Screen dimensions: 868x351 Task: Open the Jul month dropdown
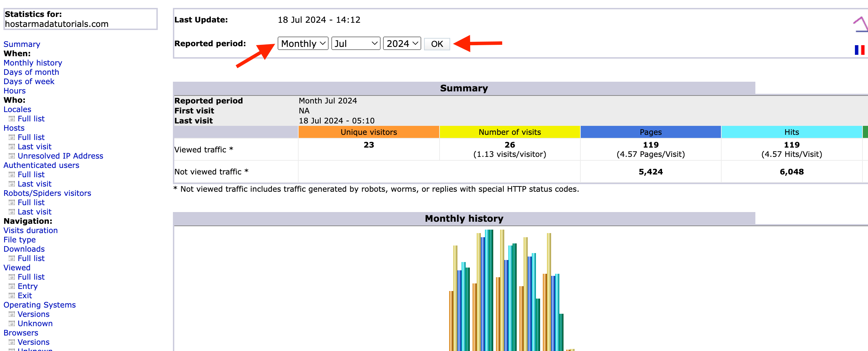356,44
